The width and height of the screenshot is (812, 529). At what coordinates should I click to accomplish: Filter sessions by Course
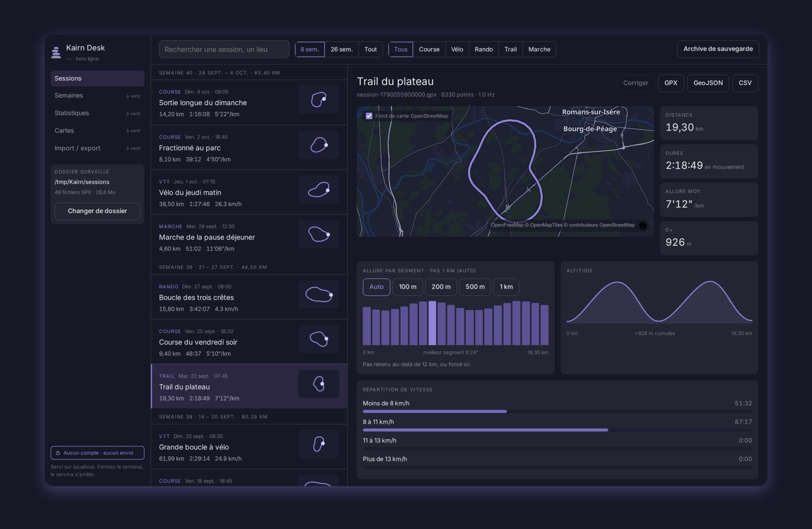click(x=429, y=49)
